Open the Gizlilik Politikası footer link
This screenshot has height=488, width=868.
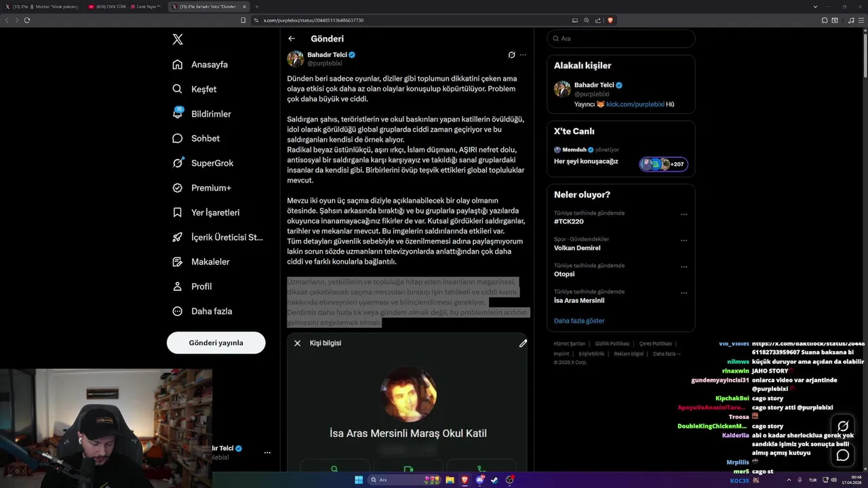[612, 344]
